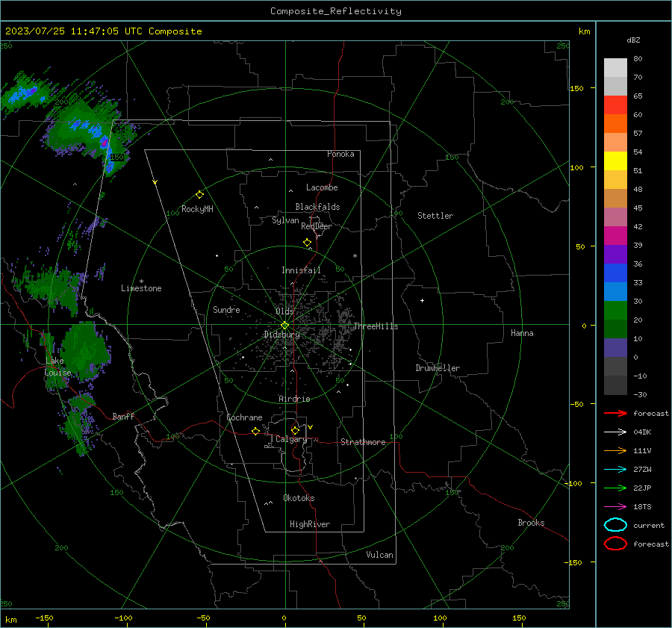Click the -30 value on dBZ scale
The image size is (672, 628).
(x=640, y=395)
